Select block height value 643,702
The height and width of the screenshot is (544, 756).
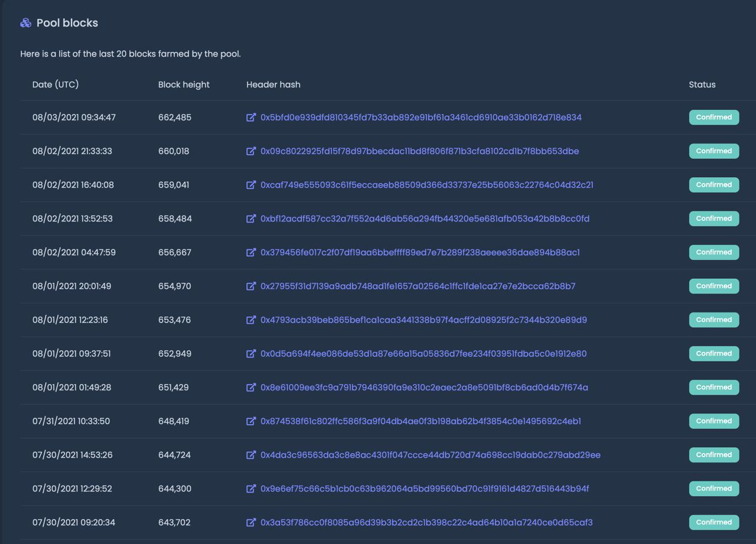coord(174,522)
